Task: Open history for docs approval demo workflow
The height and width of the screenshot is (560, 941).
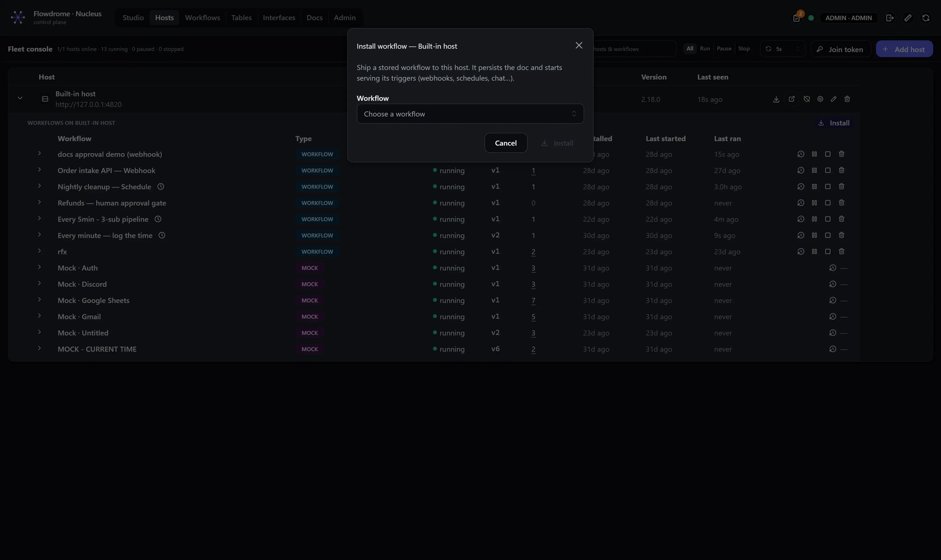Action: [801, 154]
